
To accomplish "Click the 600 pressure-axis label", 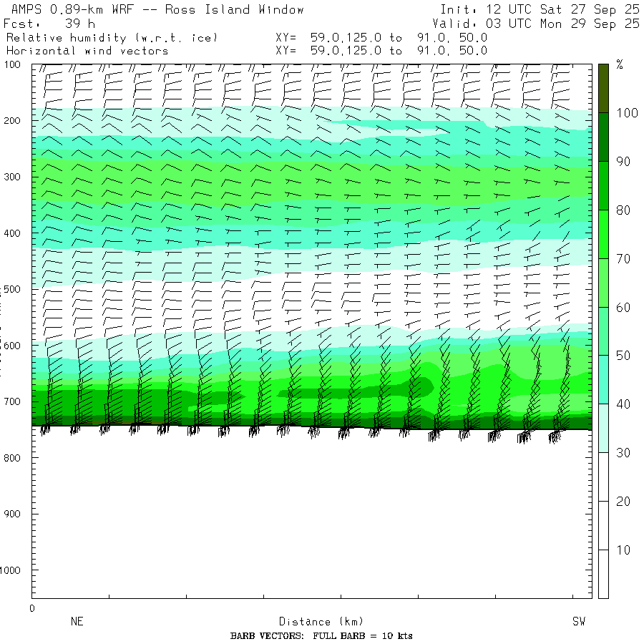I will [12, 346].
